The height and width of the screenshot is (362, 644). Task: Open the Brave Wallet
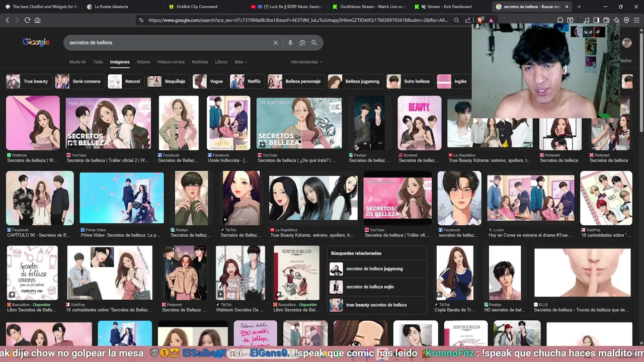coord(606,20)
